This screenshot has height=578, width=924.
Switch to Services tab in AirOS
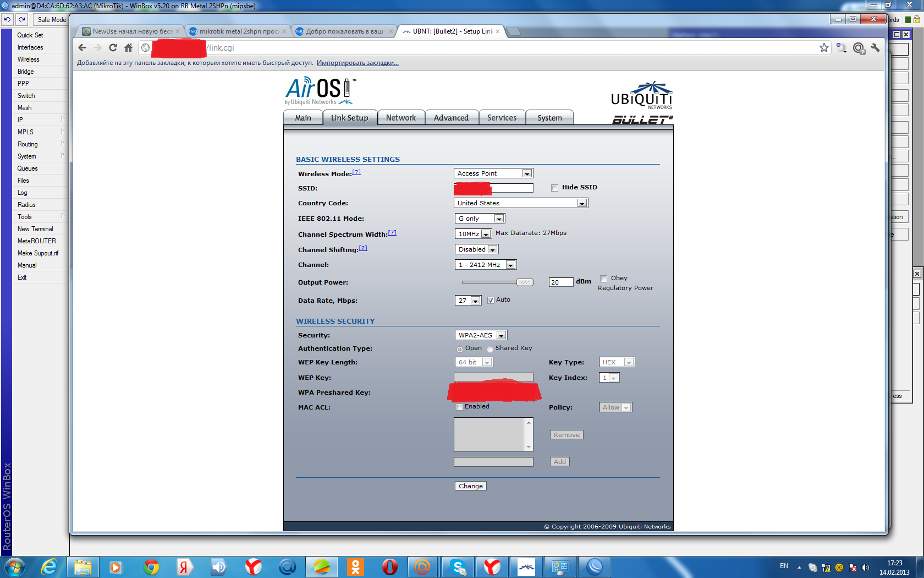pyautogui.click(x=502, y=118)
